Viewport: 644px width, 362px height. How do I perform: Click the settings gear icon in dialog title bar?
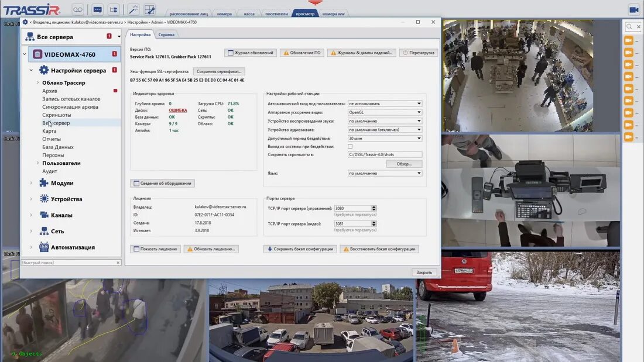(25, 22)
